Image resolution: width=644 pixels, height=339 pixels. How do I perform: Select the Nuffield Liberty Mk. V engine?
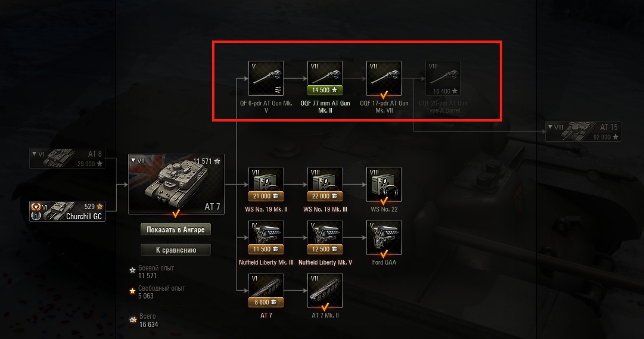tap(325, 237)
